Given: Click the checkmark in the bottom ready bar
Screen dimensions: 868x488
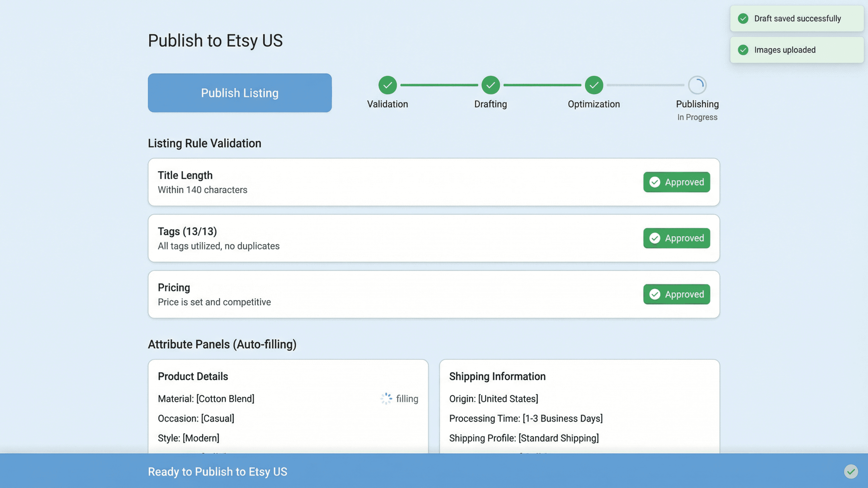Looking at the screenshot, I should pyautogui.click(x=851, y=472).
